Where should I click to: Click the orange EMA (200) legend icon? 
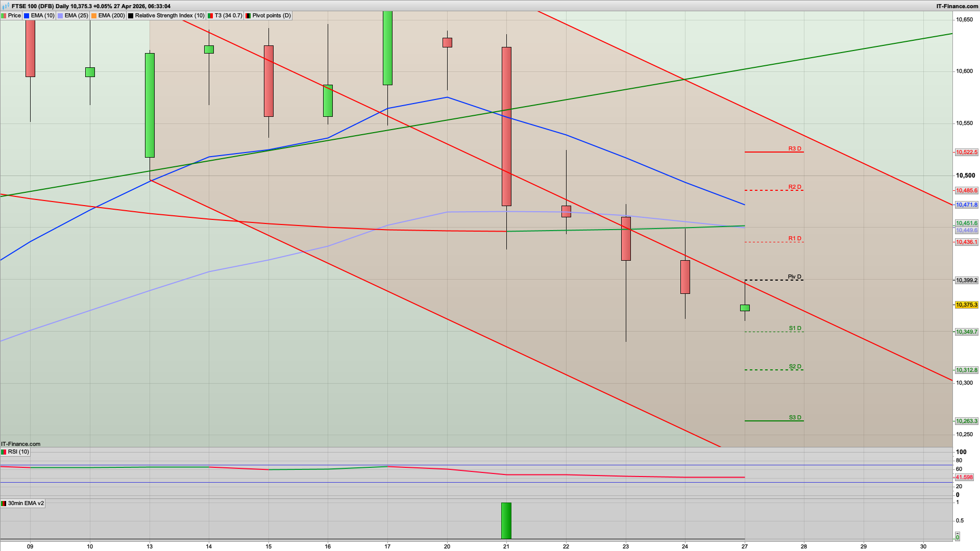coord(95,15)
